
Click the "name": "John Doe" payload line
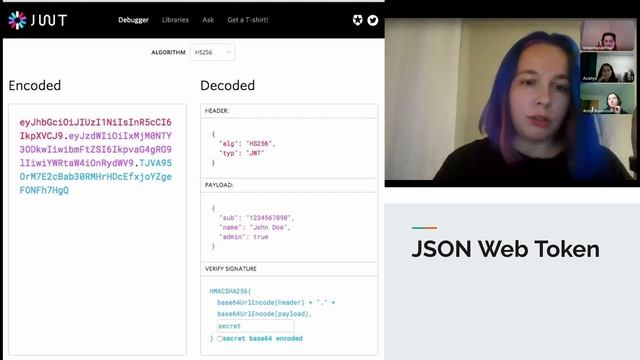pyautogui.click(x=255, y=227)
